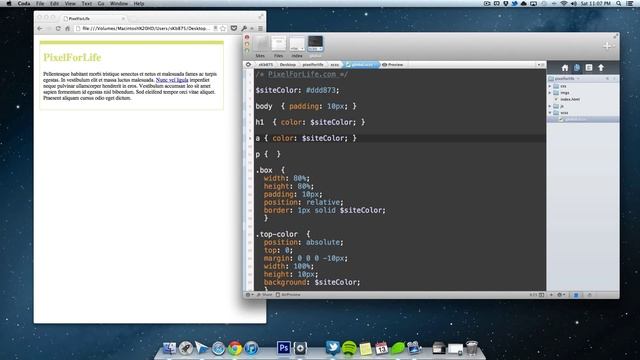This screenshot has height=360, width=640.
Task: Click Share in Coda status bar
Action: 264,295
